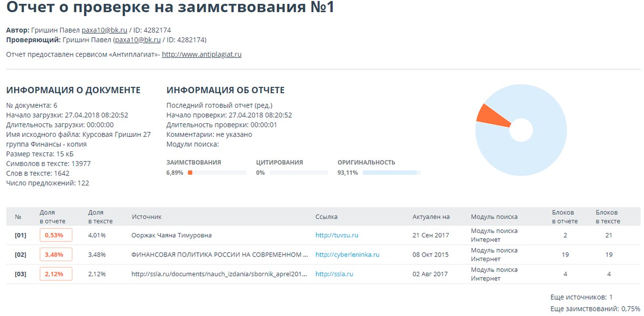The image size is (644, 316).
Task: Click the Модуль поиска column header
Action: tap(494, 217)
